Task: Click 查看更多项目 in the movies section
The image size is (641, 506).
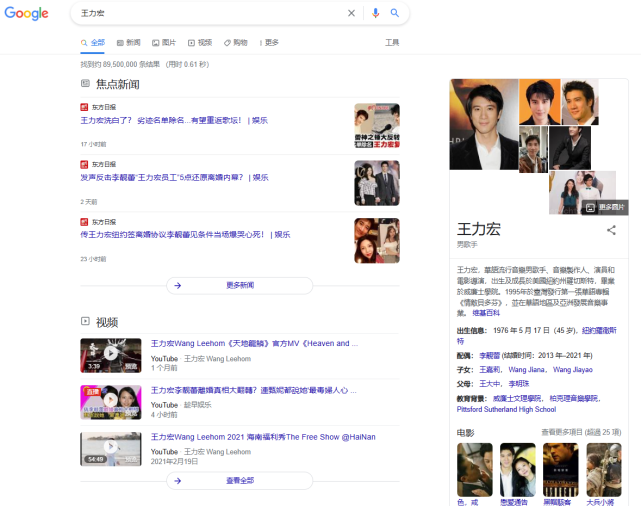Action: click(581, 432)
